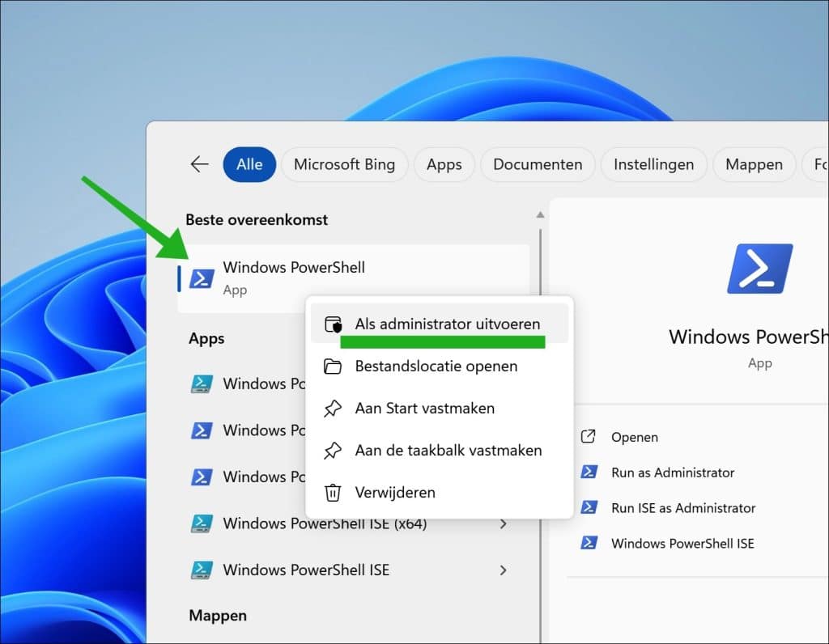Click the back arrow in search window

[199, 163]
